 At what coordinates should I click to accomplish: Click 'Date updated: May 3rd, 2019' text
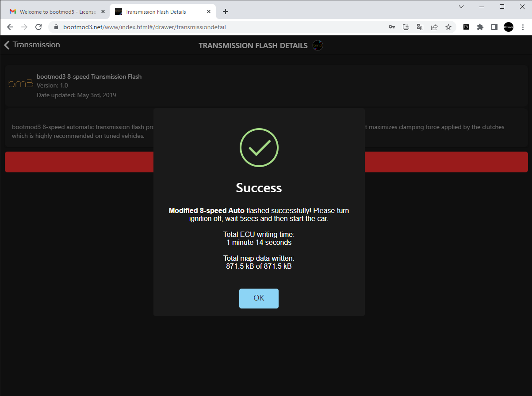pos(76,95)
